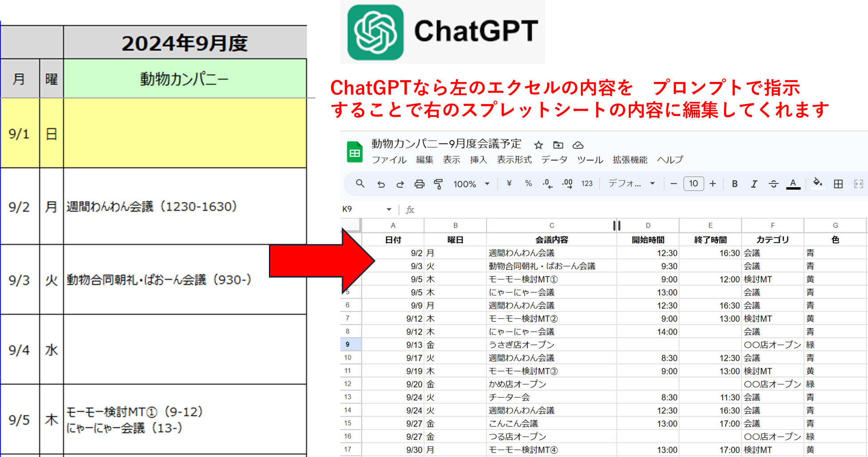The image size is (868, 457).
Task: Select column A header
Action: click(x=393, y=225)
